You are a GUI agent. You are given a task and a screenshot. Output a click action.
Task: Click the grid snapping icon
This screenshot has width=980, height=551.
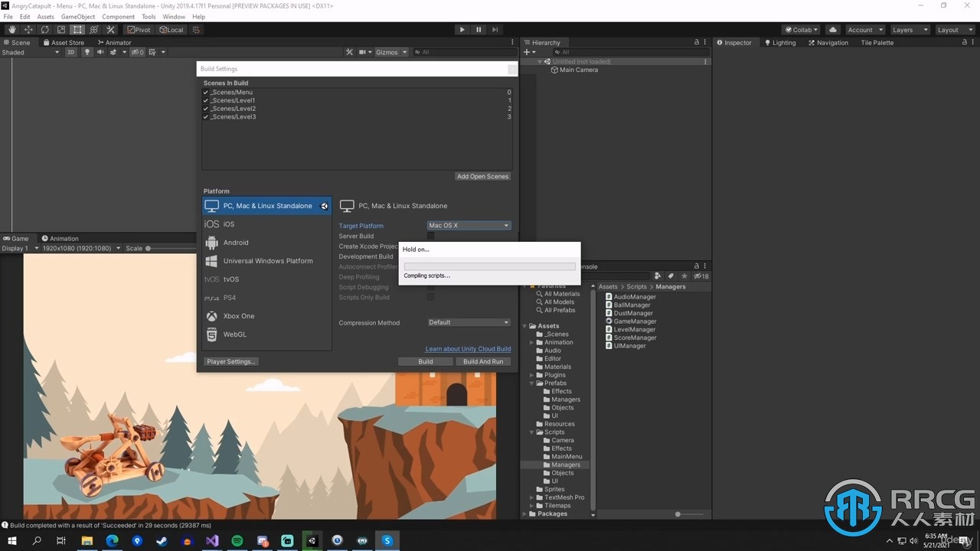point(196,30)
